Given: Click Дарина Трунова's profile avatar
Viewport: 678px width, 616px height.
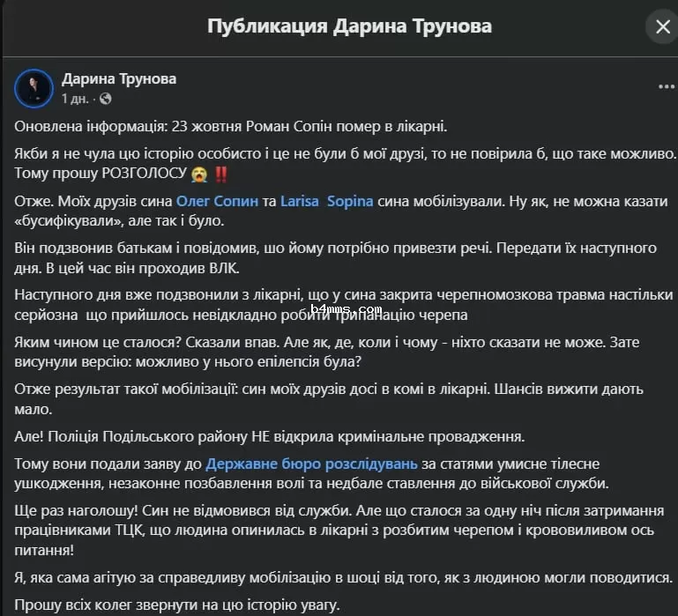Looking at the screenshot, I should (x=33, y=87).
